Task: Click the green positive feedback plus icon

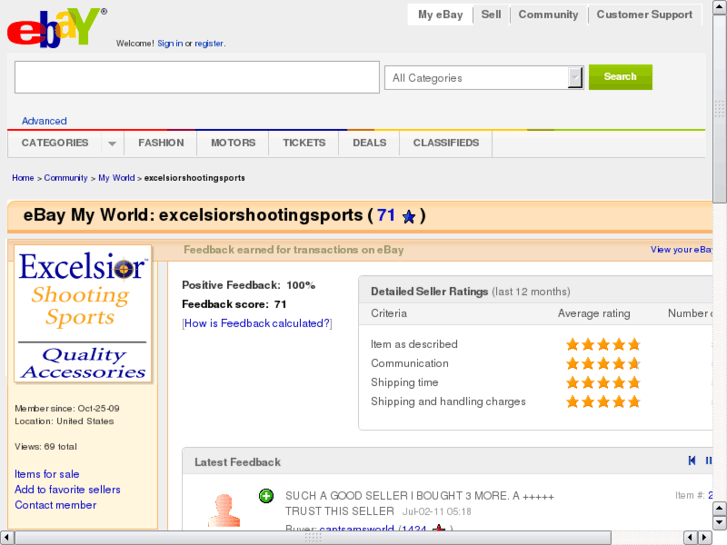Action: 266,496
